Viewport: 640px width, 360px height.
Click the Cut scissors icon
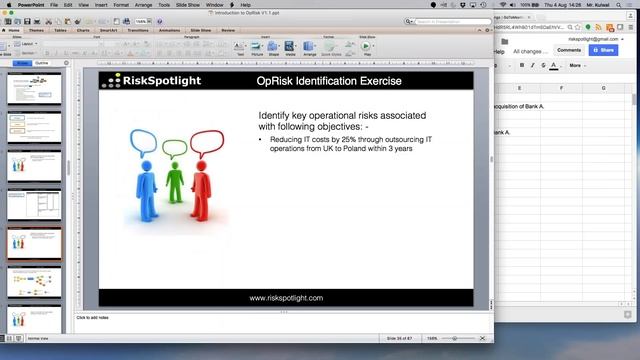(49, 21)
